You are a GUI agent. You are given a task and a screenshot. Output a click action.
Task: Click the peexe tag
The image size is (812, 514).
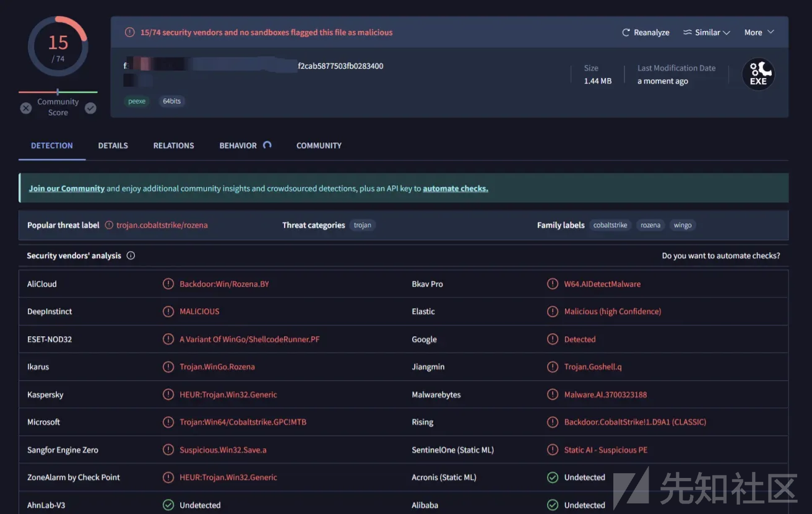coord(137,101)
